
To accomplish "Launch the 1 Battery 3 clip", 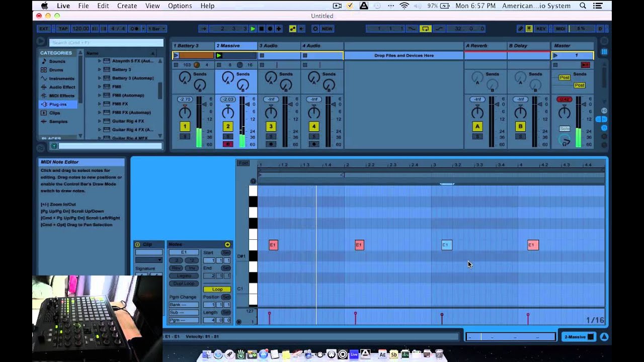I will pos(176,55).
